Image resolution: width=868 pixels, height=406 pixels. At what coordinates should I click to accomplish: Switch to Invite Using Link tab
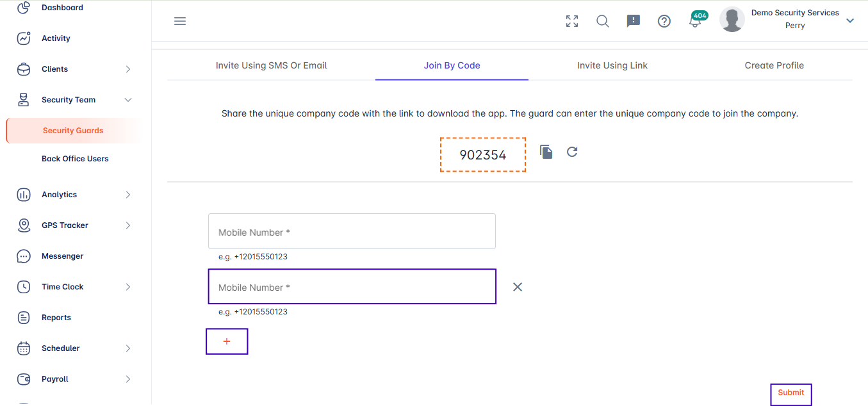[x=612, y=65]
